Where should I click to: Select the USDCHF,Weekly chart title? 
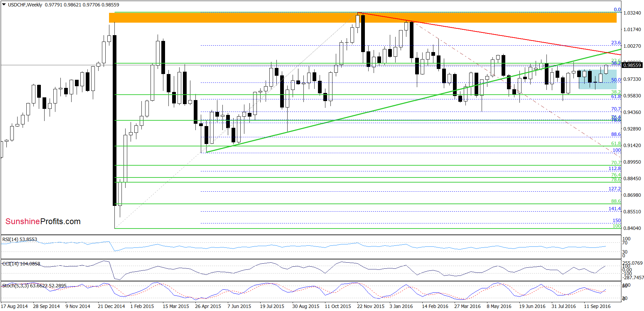coord(25,5)
